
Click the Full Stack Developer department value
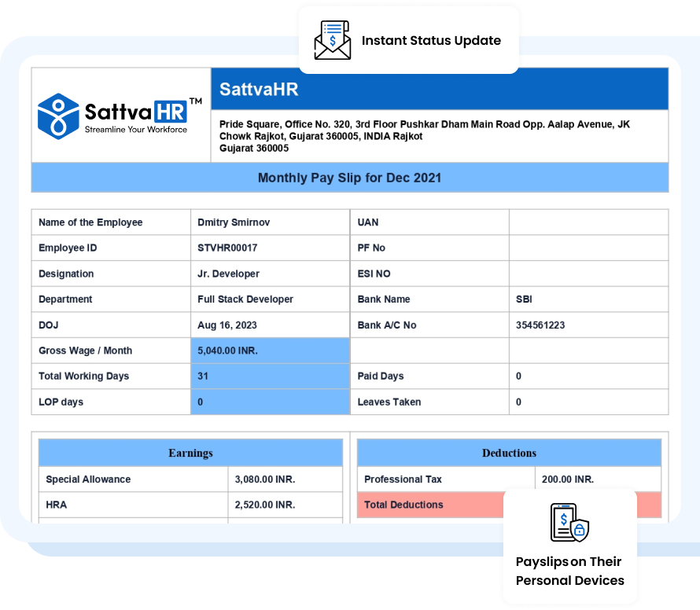[x=245, y=299]
